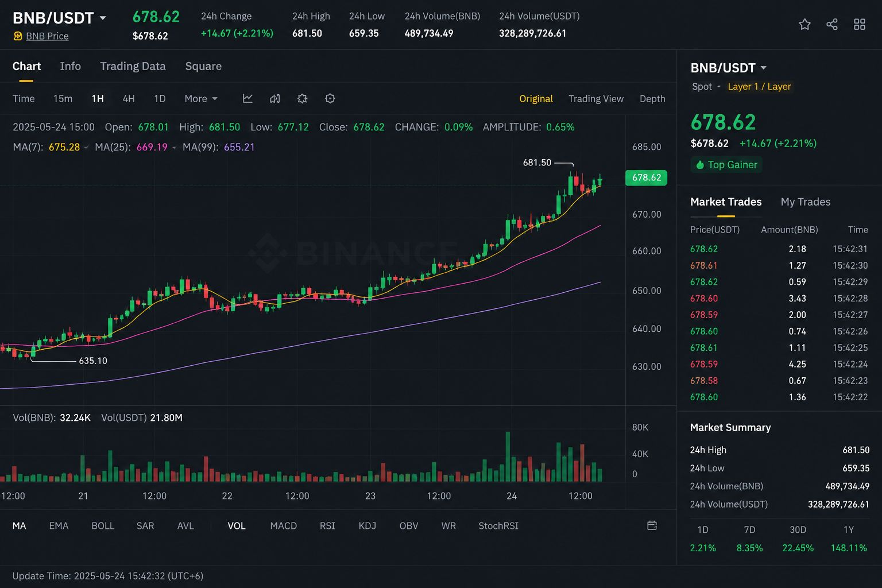The height and width of the screenshot is (588, 882).
Task: Open the Square tab
Action: [203, 66]
